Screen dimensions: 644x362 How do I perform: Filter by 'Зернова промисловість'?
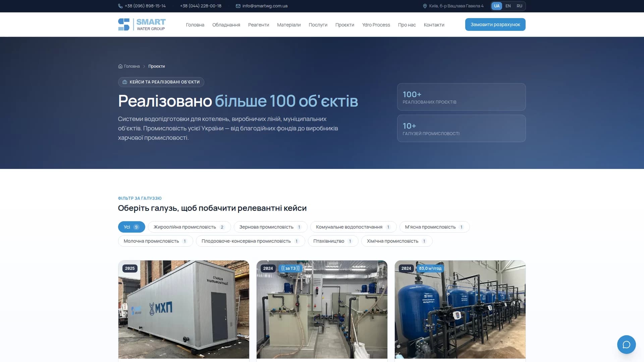(270, 227)
